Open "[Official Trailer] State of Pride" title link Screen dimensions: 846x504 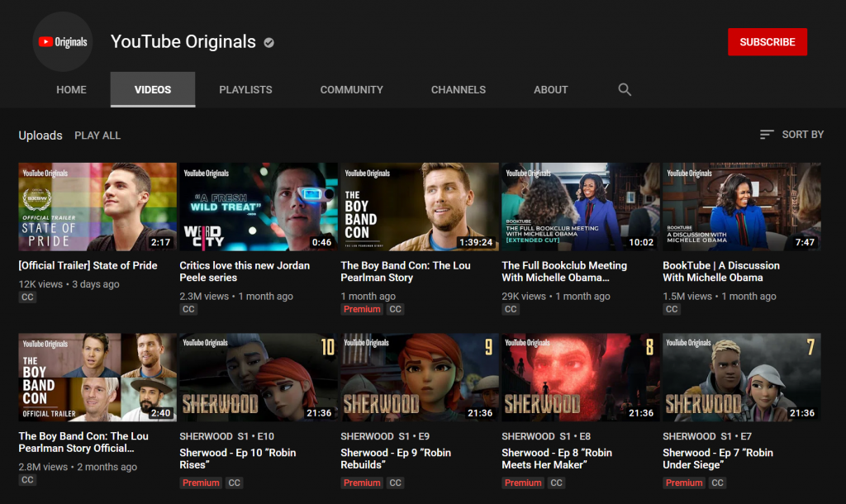click(x=88, y=265)
